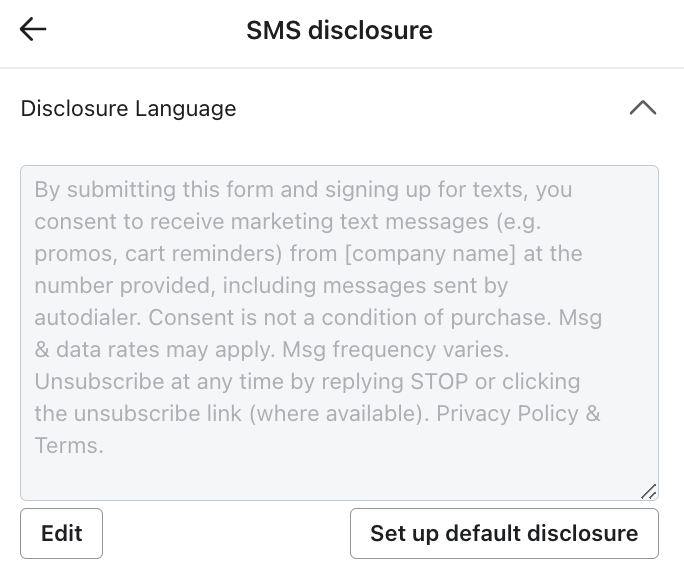This screenshot has height=588, width=684.
Task: Grab the textarea resize handle corner
Action: [x=648, y=490]
